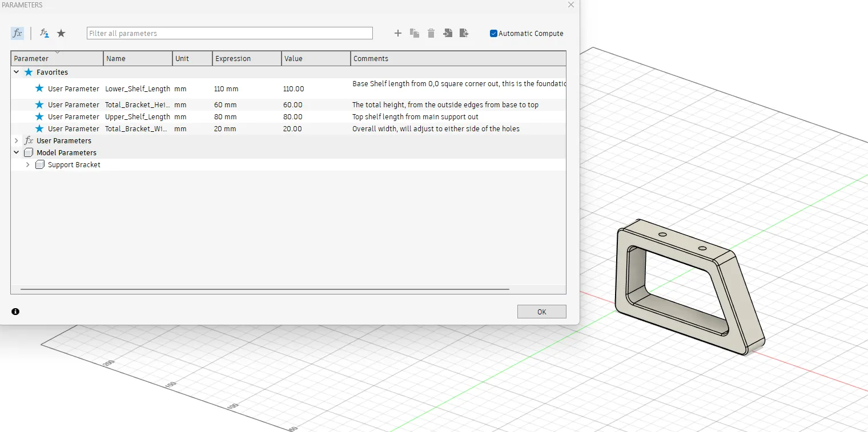Toggle the Automatic Compute checkbox
868x432 pixels.
493,33
